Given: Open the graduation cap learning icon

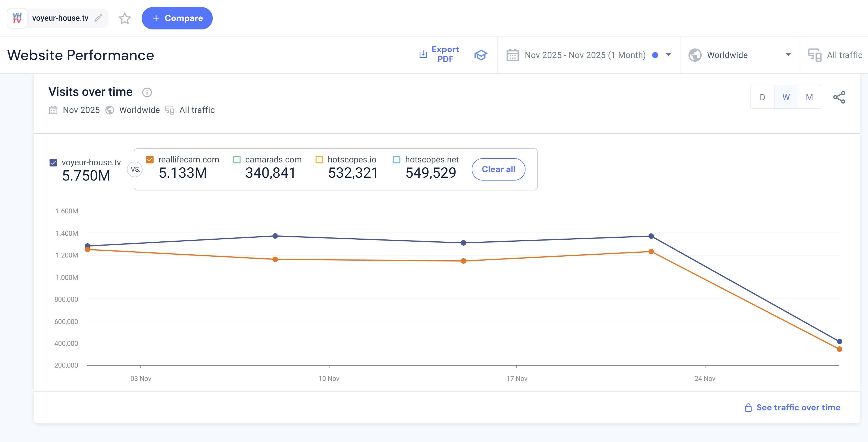Looking at the screenshot, I should point(480,55).
